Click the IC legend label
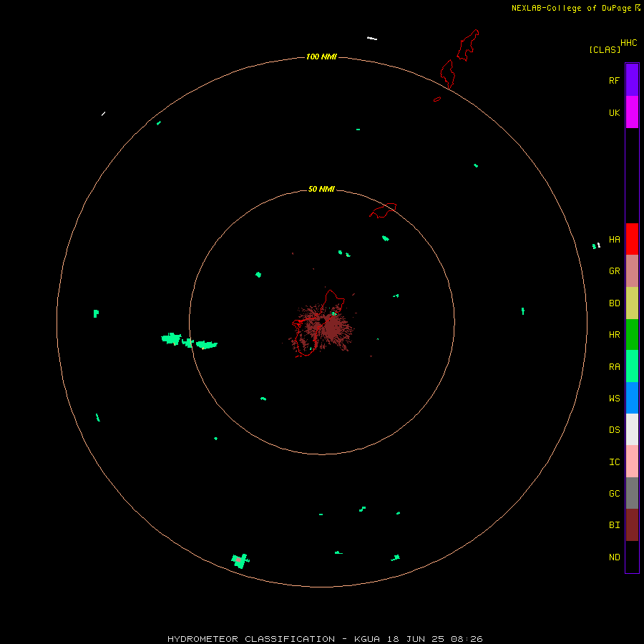The width and height of the screenshot is (644, 644). [614, 462]
